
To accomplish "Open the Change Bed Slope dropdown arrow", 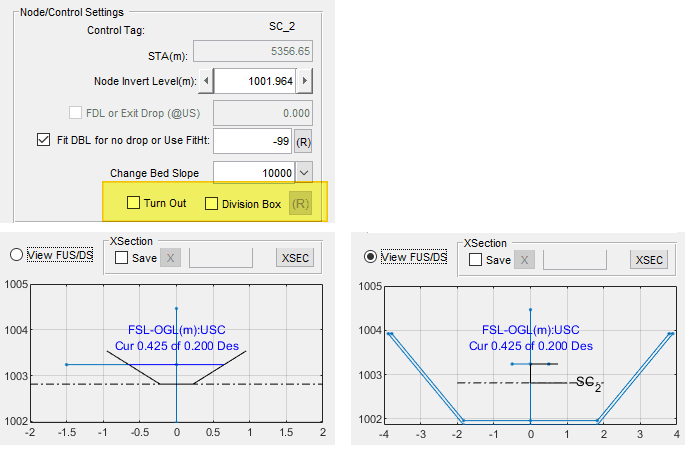I will [304, 172].
